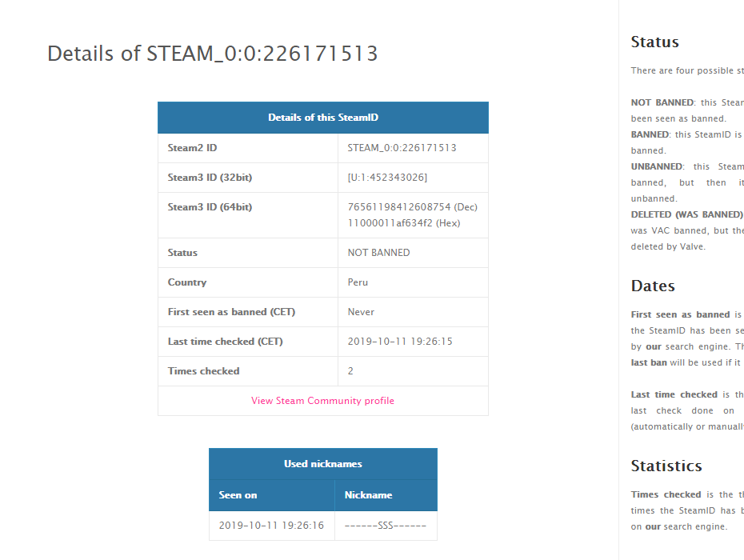Click the UNBANNED term in the sidebar
Screen dimensions: 744x560
657,166
